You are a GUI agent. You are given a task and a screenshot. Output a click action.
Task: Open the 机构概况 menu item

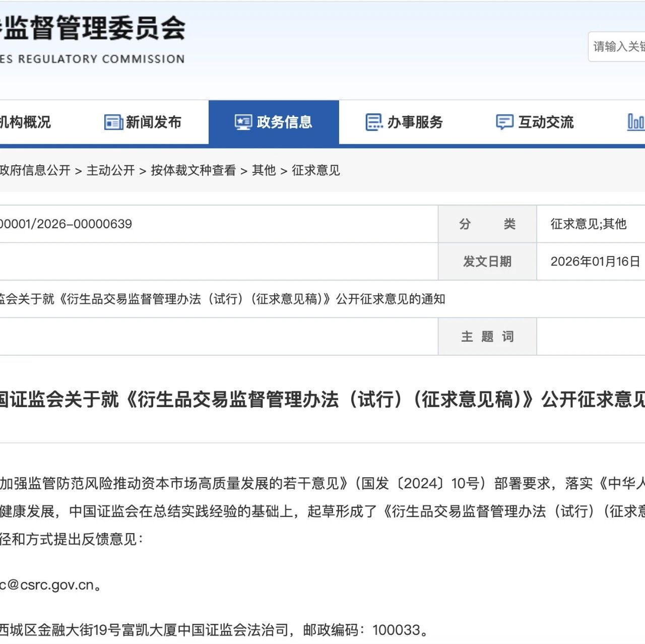click(25, 122)
